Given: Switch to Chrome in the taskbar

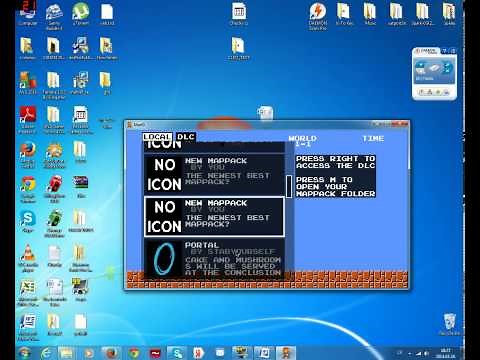Looking at the screenshot, I should 134,353.
